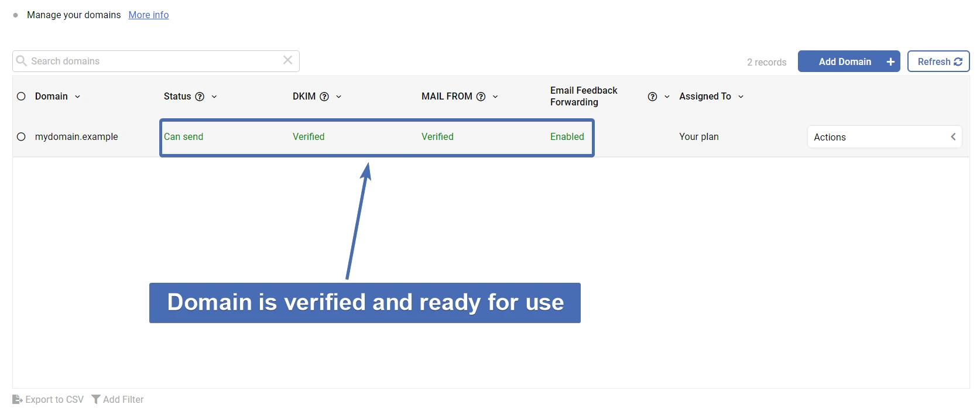Click the MAIL FROM Verified value

437,136
